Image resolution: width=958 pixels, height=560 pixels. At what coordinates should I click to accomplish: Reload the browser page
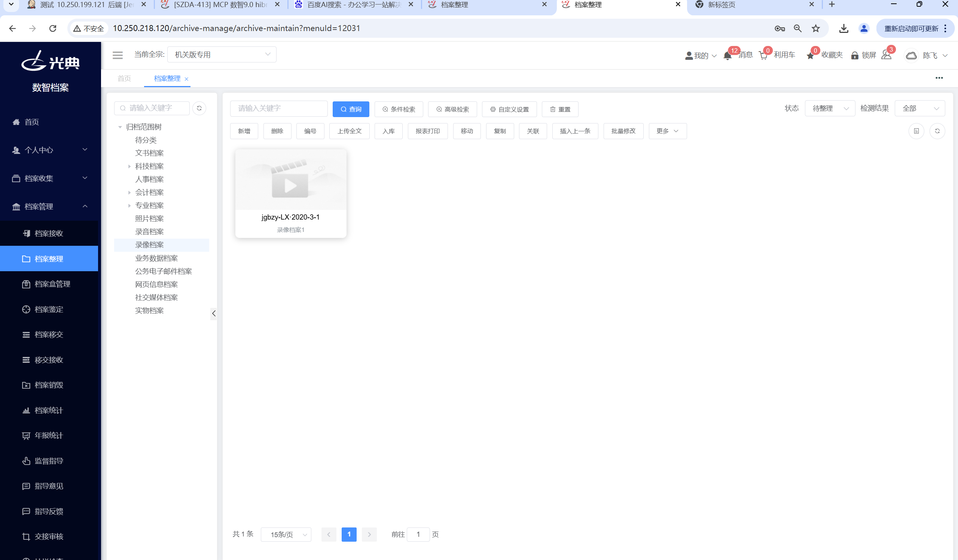point(53,28)
